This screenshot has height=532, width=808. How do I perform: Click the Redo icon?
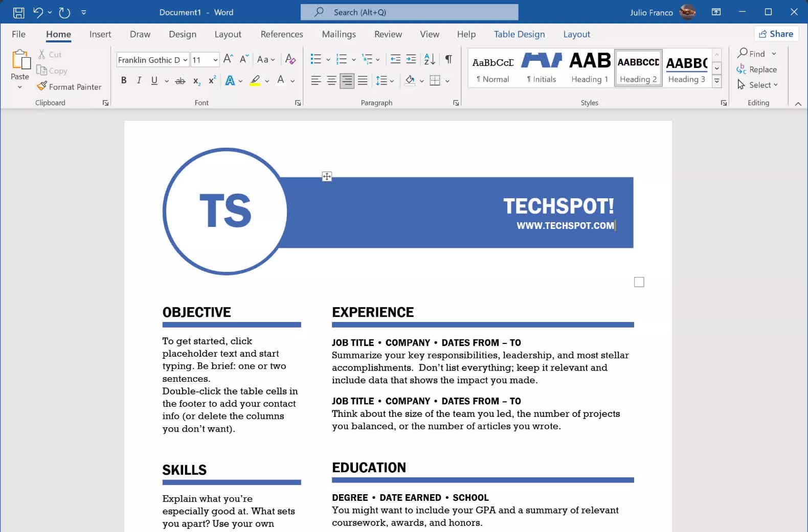[x=64, y=12]
